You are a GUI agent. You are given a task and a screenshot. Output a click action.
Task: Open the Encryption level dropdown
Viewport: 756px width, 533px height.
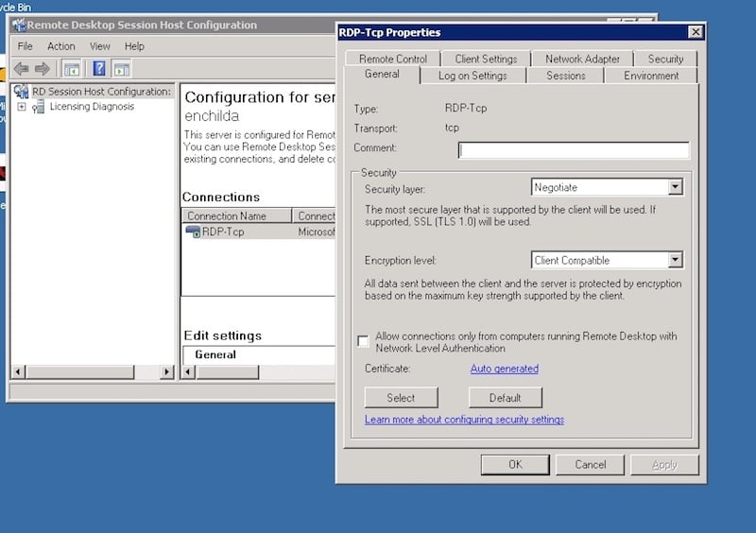coord(676,261)
